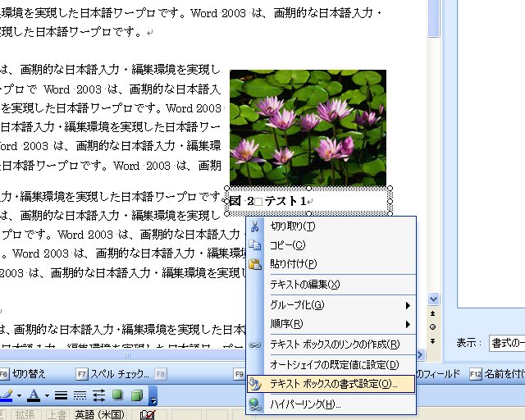525x420 pixels.
Task: Click the globe hyperlink icon
Action: (255, 404)
